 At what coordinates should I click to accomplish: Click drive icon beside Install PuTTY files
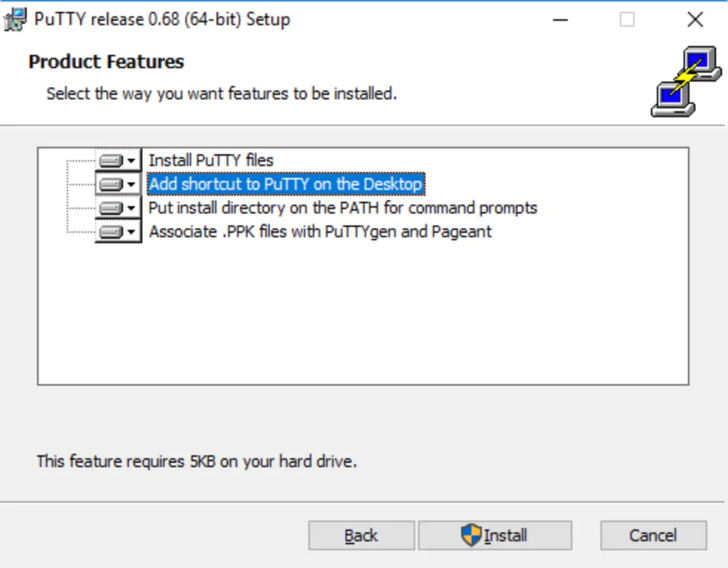coord(110,160)
